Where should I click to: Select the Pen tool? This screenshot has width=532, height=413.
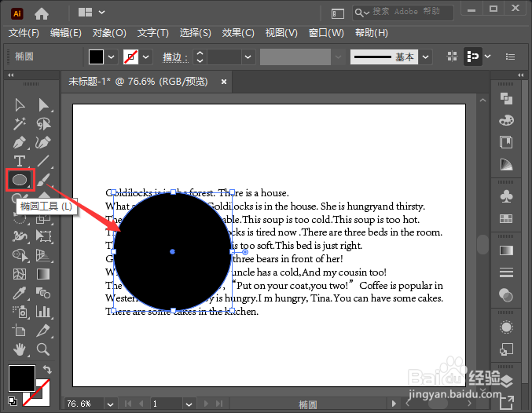20,142
